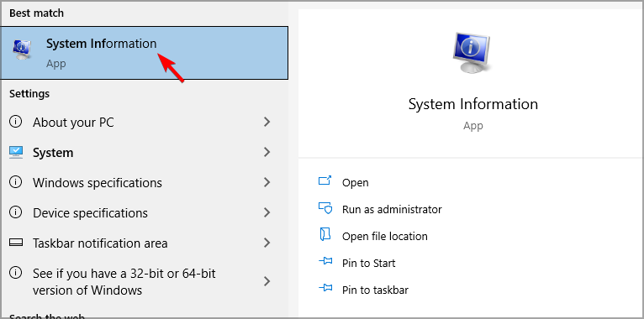The width and height of the screenshot is (644, 319).
Task: Click the Open action icon
Action: pyautogui.click(x=325, y=180)
